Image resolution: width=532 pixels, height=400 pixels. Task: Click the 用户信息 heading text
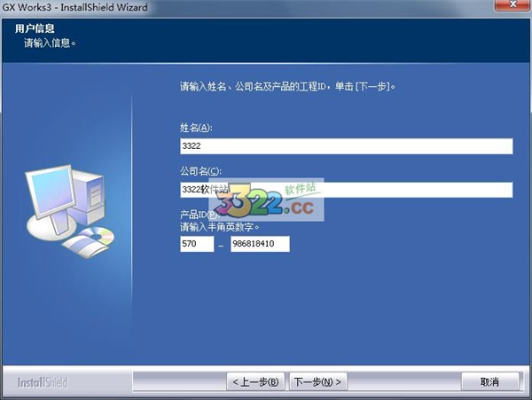[35, 28]
